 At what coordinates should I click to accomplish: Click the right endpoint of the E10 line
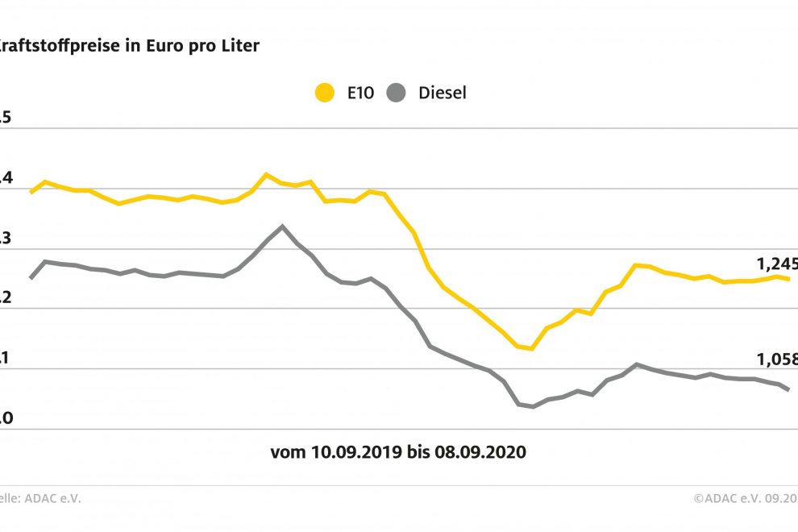coord(788,279)
